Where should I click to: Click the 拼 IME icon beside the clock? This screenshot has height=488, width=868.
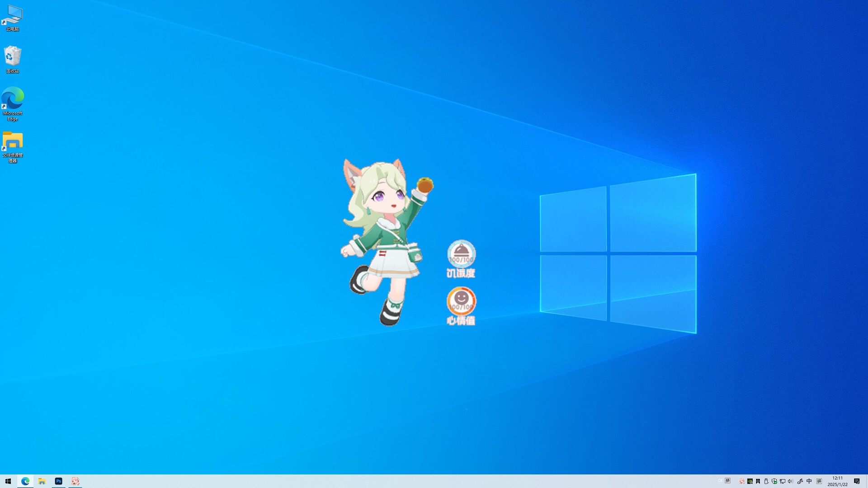click(x=819, y=481)
